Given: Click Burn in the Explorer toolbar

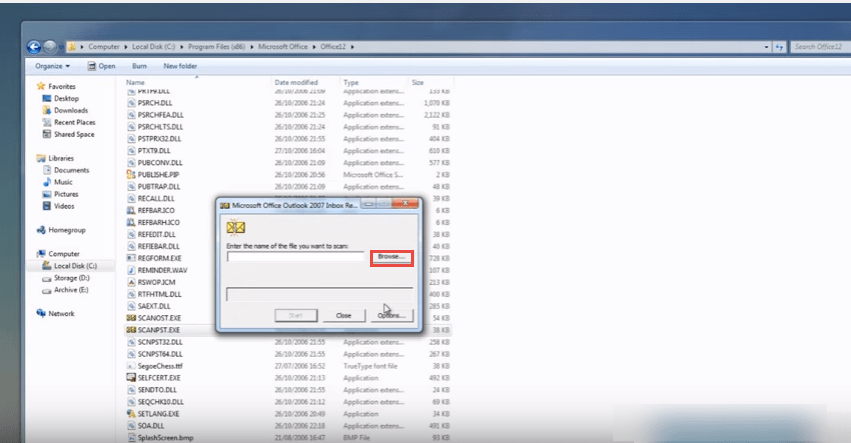Looking at the screenshot, I should (x=139, y=66).
